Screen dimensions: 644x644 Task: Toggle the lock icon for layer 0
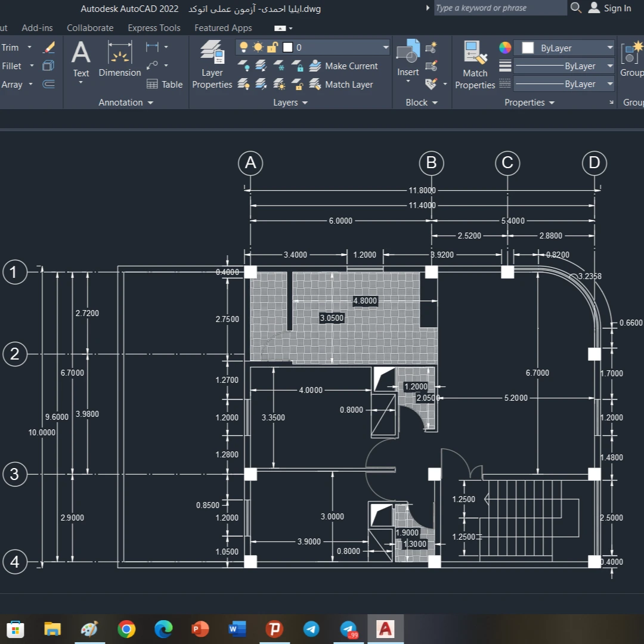coord(273,48)
